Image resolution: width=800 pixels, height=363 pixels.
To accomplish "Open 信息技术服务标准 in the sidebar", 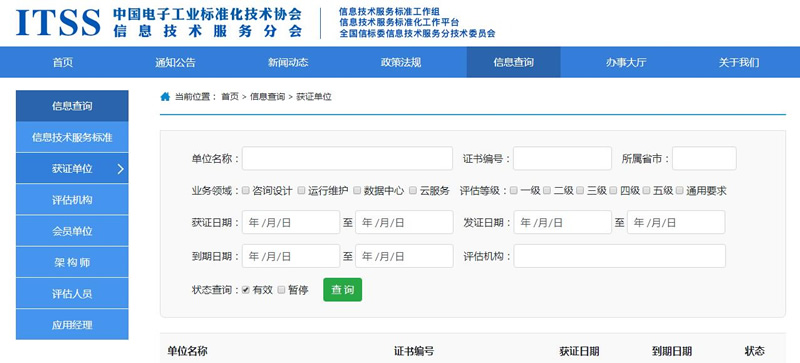I will coord(72,137).
